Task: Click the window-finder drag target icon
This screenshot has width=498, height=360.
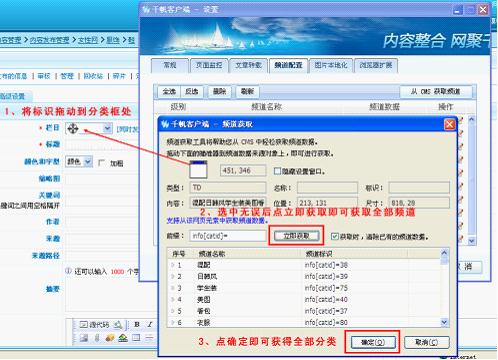Action: coord(198,170)
